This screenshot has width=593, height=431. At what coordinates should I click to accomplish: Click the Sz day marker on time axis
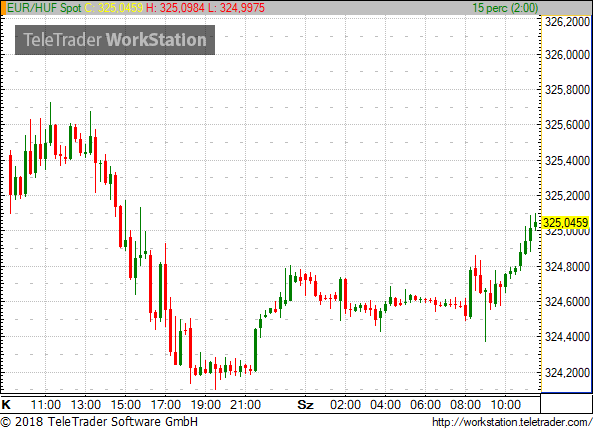(x=305, y=405)
